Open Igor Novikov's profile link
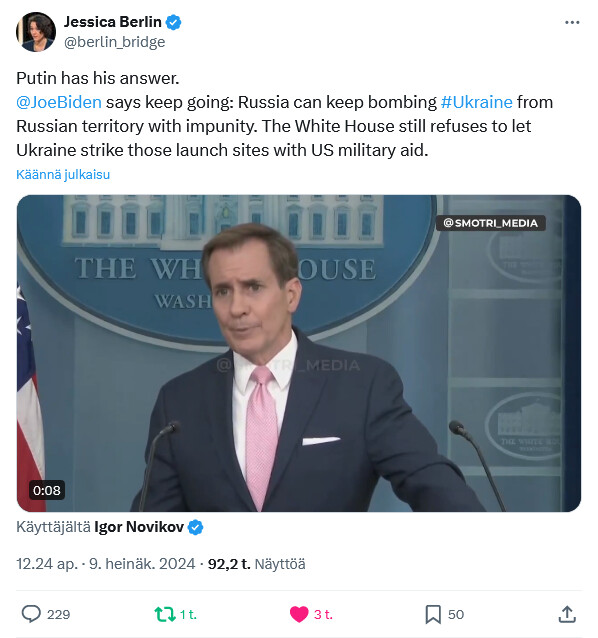This screenshot has height=638, width=598. pos(139,527)
